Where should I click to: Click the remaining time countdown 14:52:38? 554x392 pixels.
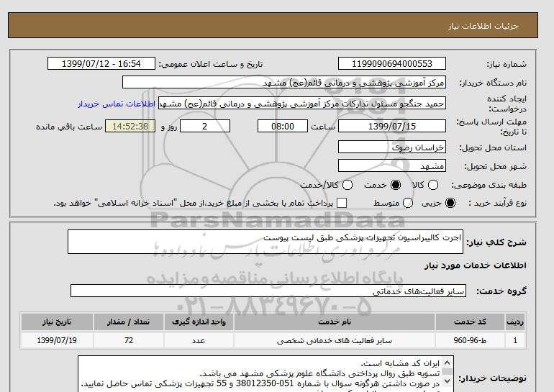point(130,126)
